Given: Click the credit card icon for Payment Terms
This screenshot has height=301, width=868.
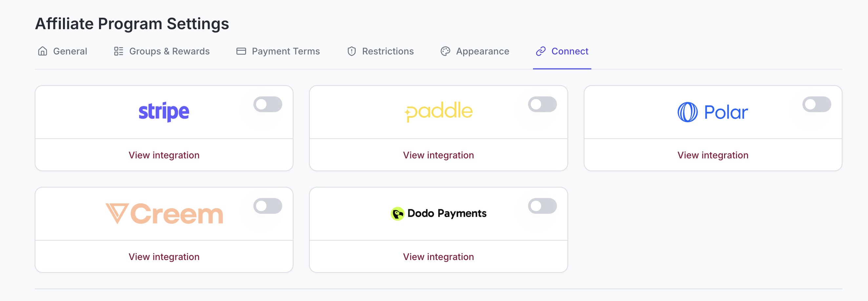Looking at the screenshot, I should point(241,51).
